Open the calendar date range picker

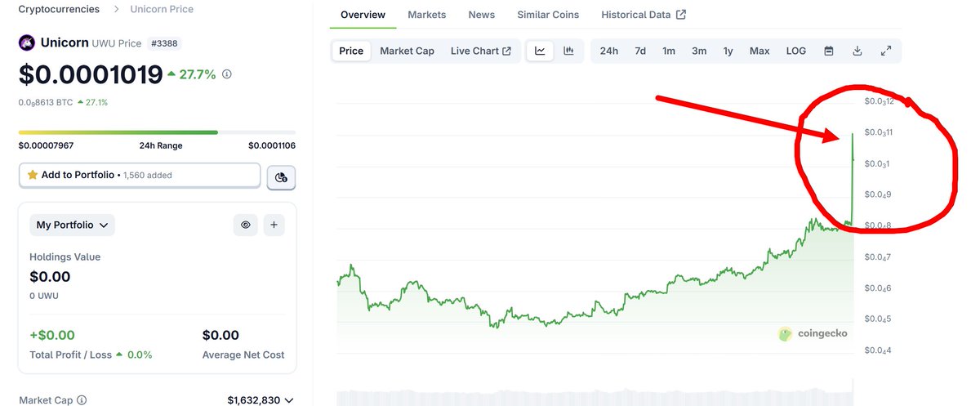(x=829, y=51)
